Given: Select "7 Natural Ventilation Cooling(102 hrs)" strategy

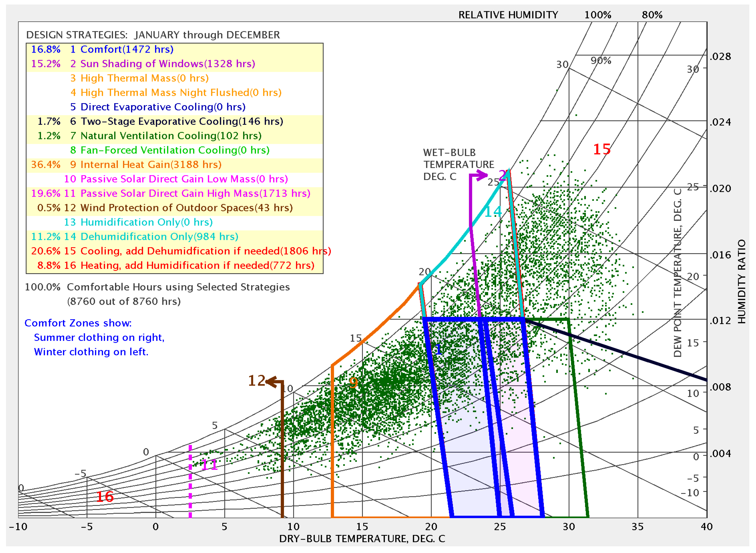Looking at the screenshot, I should (174, 136).
